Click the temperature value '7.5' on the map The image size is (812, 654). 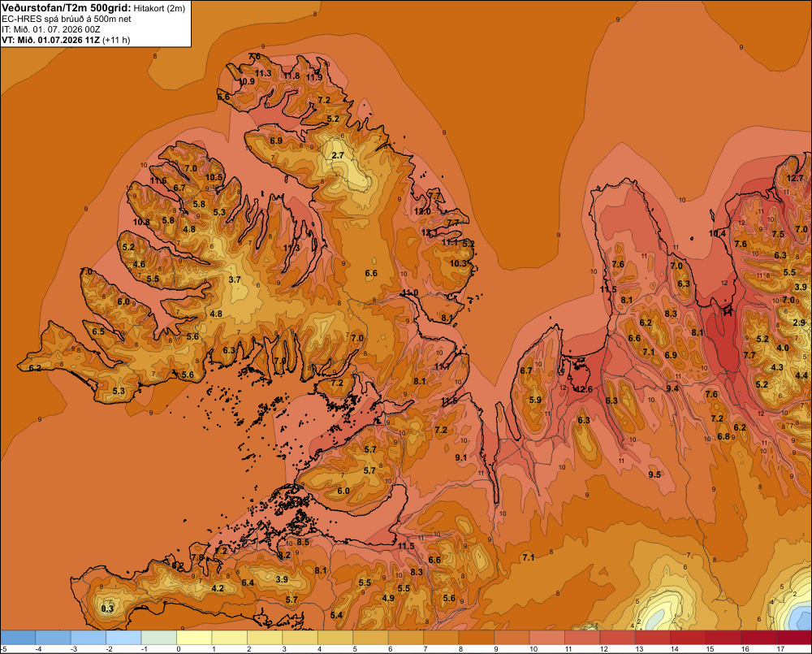pyautogui.click(x=778, y=234)
